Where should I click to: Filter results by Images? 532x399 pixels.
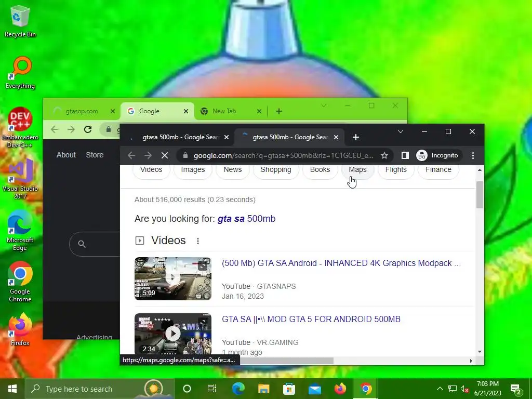pyautogui.click(x=193, y=170)
